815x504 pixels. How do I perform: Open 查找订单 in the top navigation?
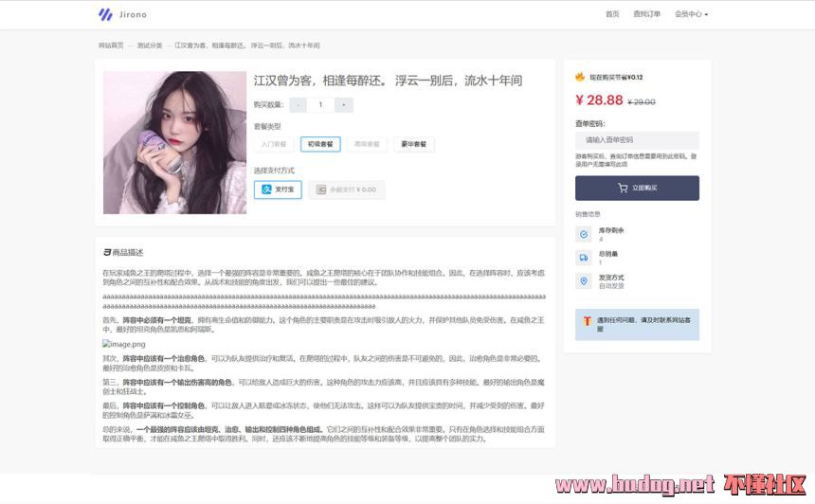click(647, 14)
